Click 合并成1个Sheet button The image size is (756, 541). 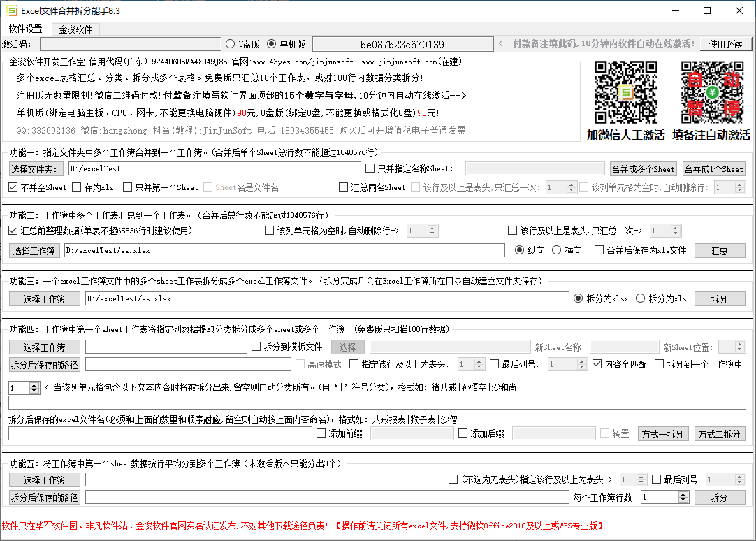pos(713,168)
